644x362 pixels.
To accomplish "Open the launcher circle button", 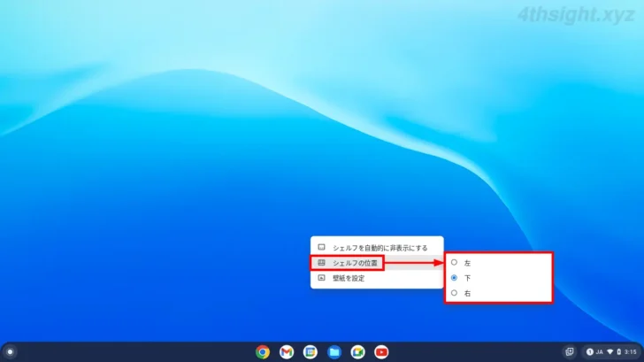I will pyautogui.click(x=11, y=351).
